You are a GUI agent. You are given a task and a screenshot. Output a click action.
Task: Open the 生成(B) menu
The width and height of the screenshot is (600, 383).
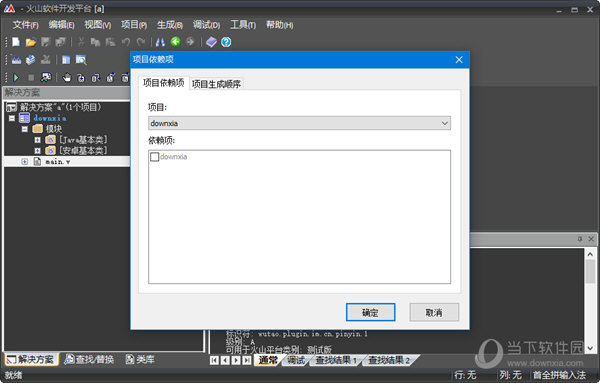(170, 25)
